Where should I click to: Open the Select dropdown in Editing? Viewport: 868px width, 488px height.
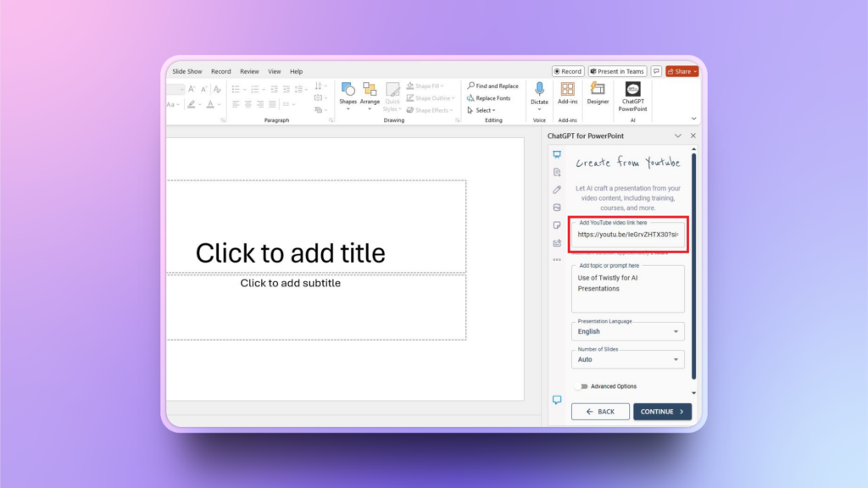(481, 110)
